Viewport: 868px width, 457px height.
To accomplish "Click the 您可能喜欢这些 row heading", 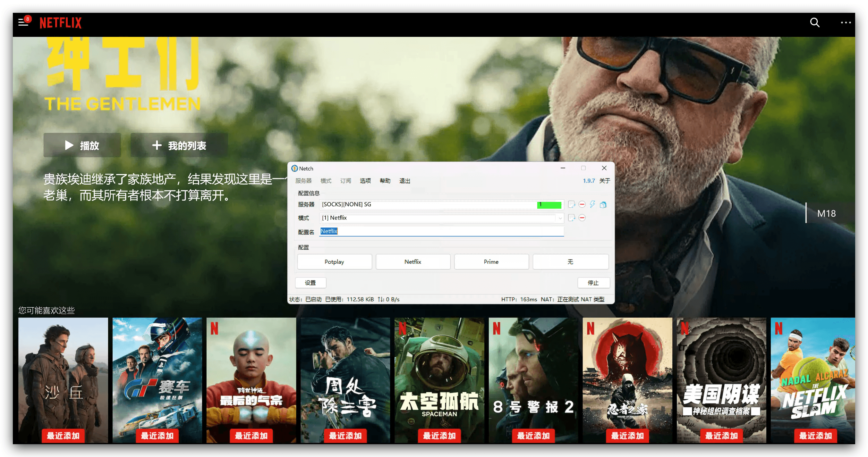I will tap(47, 310).
